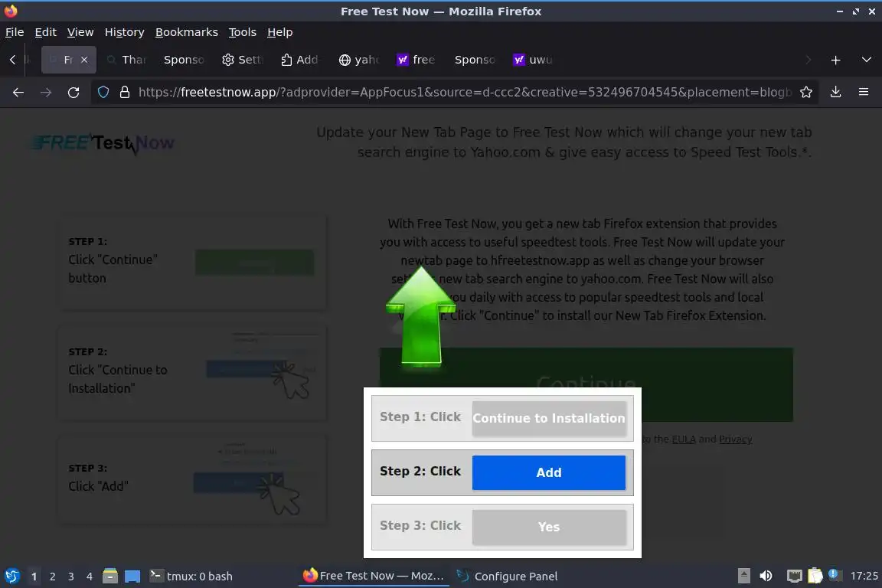
Task: Go back with the back arrow
Action: (18, 93)
